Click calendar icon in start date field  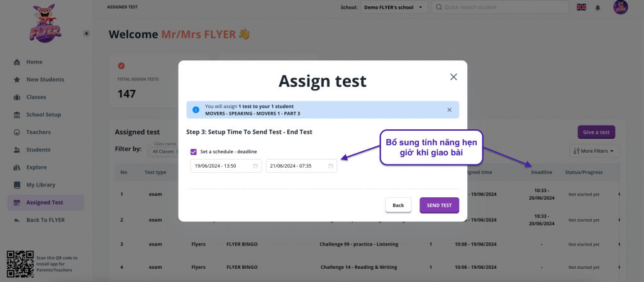click(x=255, y=166)
